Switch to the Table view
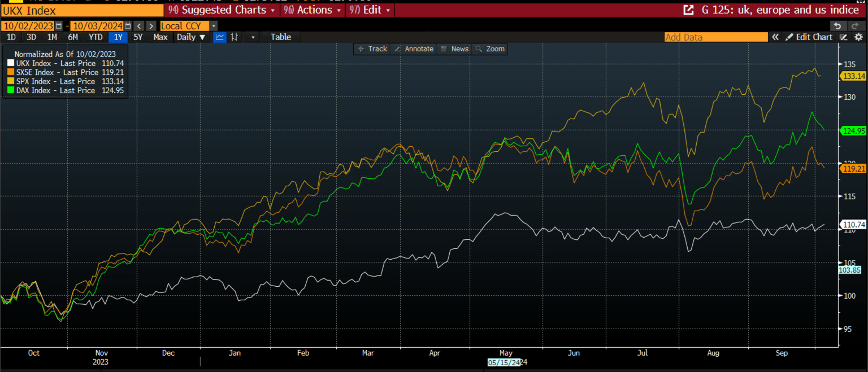The width and height of the screenshot is (868, 372). (x=280, y=37)
